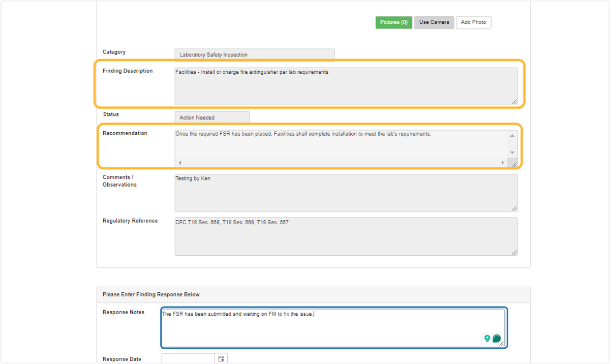Click the 'Response Notes' label
This screenshot has height=364, width=610.
click(x=124, y=312)
